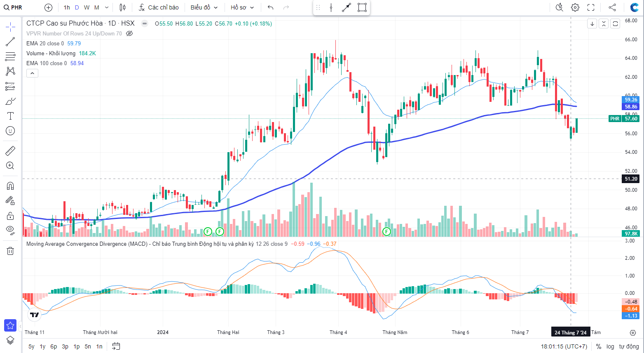Toggle tự động auto scale
This screenshot has height=353, width=644.
[629, 346]
